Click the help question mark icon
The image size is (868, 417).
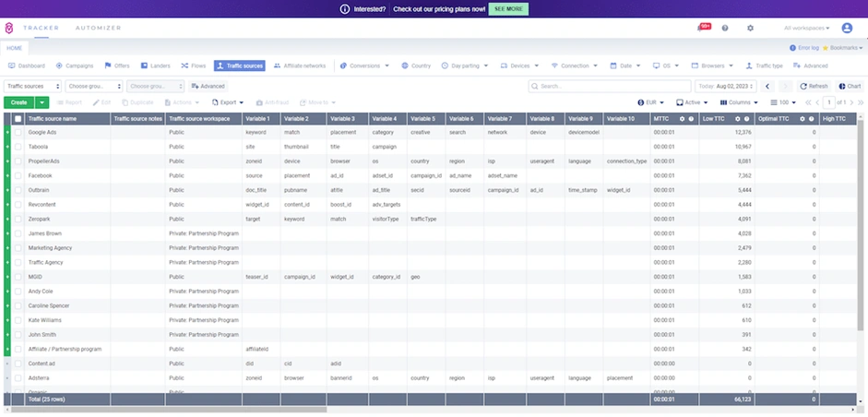(725, 29)
